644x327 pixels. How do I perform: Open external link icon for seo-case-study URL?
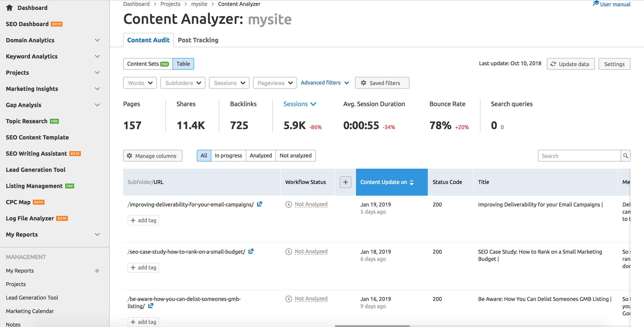pyautogui.click(x=251, y=251)
